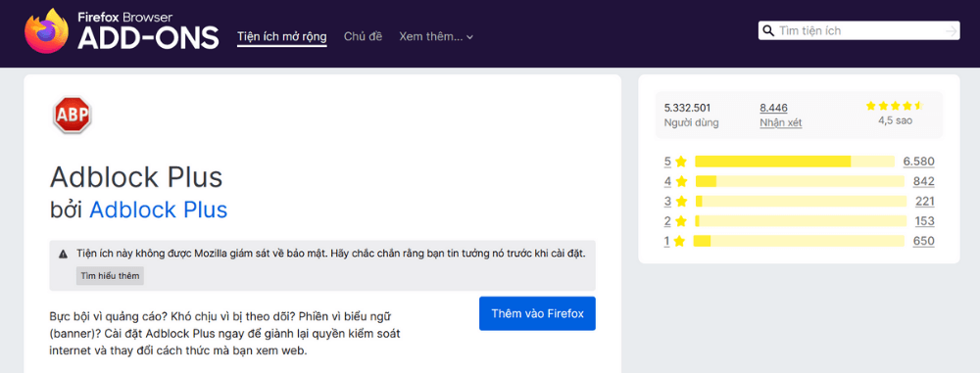Open the 6.580 reviews count link
This screenshot has width=980, height=373.
click(919, 162)
